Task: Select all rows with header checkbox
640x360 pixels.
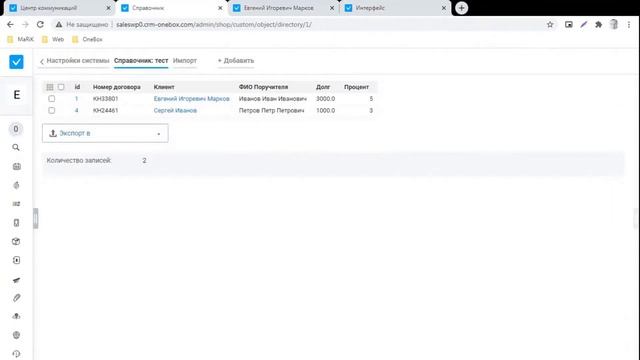Action: tap(61, 87)
